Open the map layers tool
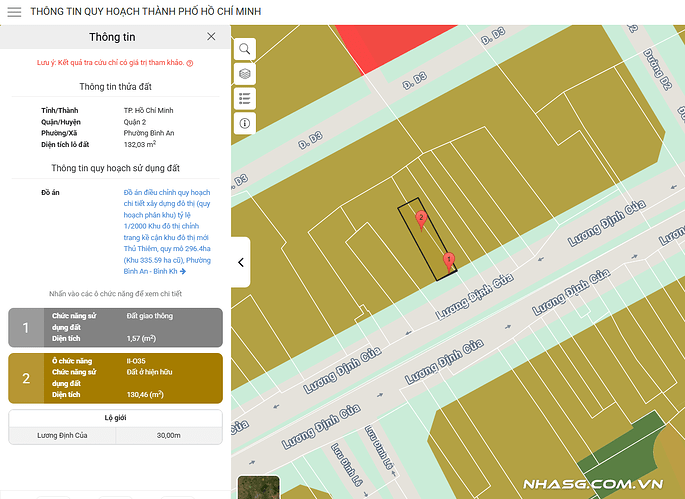The width and height of the screenshot is (685, 499). (x=245, y=74)
